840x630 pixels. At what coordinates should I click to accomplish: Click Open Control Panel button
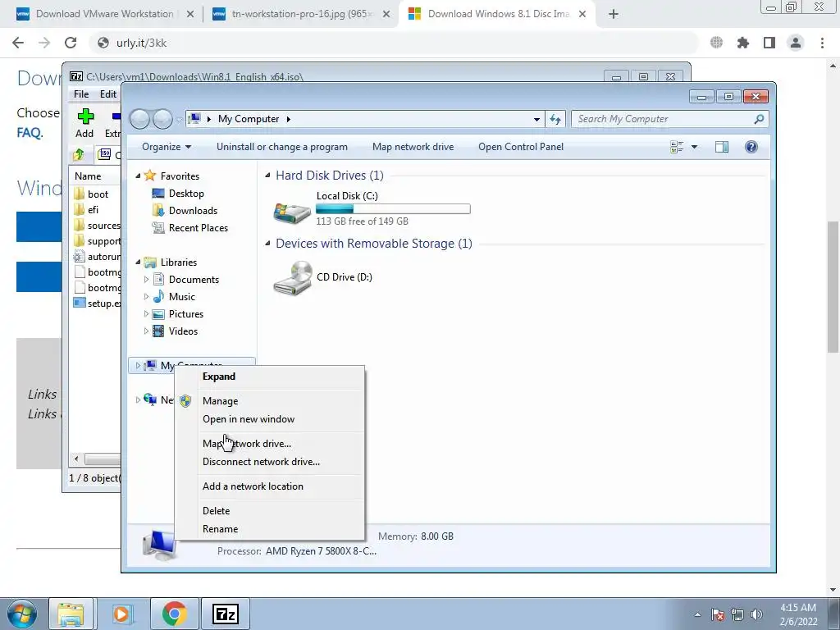tap(521, 147)
